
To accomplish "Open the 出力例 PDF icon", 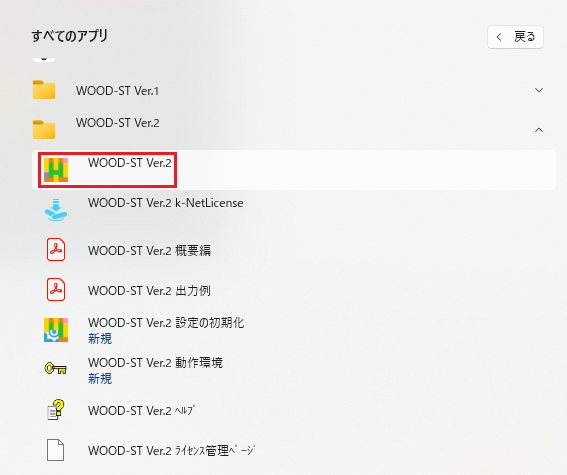I will pos(56,290).
